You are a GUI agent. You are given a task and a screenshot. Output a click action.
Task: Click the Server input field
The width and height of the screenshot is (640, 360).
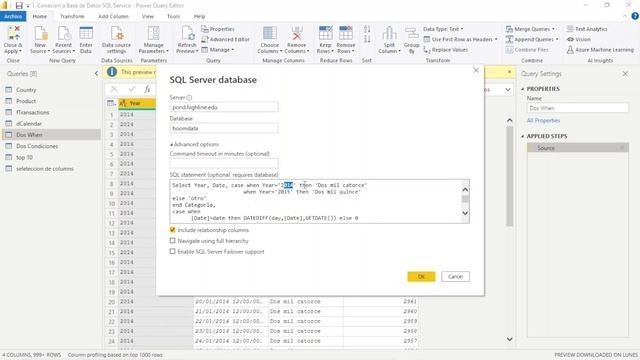pos(224,107)
